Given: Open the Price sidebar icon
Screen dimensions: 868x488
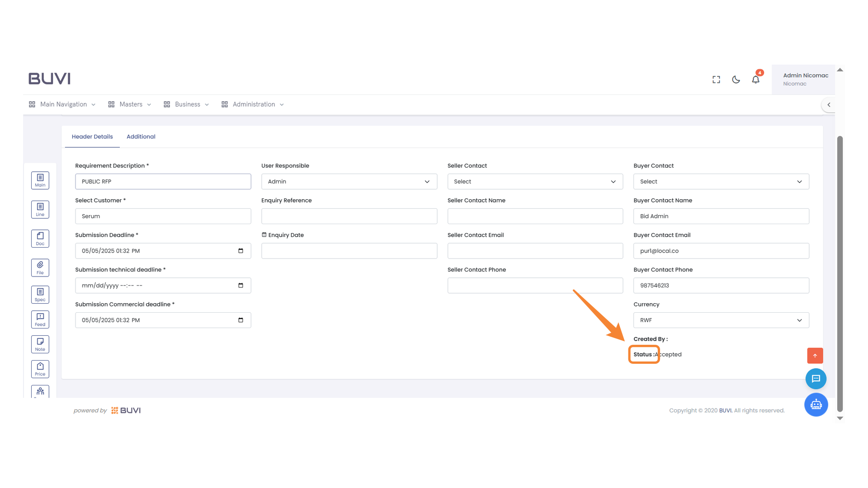Looking at the screenshot, I should [40, 369].
